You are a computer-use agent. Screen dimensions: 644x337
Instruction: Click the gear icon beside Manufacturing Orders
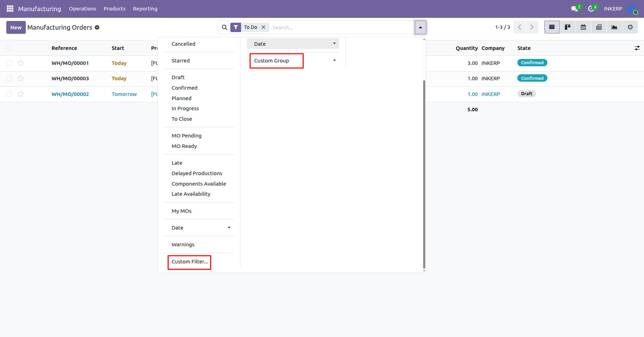pyautogui.click(x=97, y=27)
